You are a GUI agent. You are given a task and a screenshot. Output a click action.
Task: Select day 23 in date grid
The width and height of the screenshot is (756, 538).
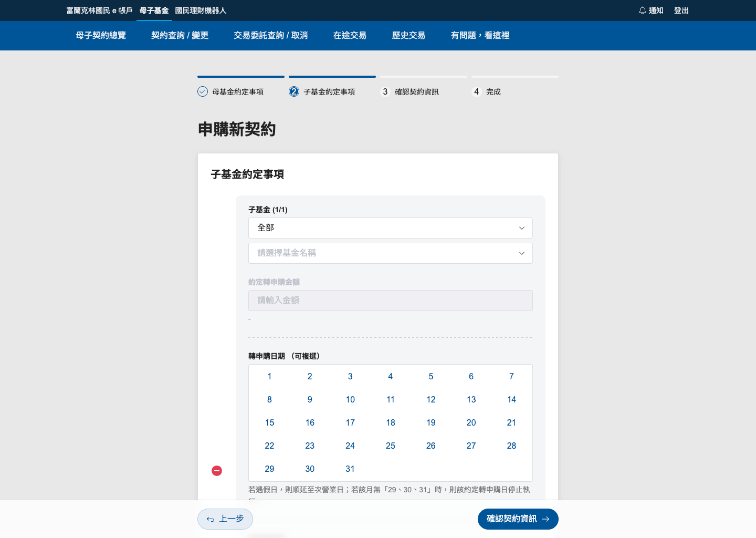pos(310,446)
